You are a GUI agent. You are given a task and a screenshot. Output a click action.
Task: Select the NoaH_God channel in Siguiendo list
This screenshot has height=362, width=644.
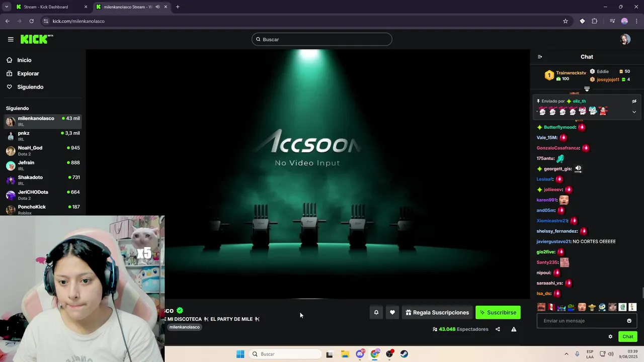coord(43,150)
